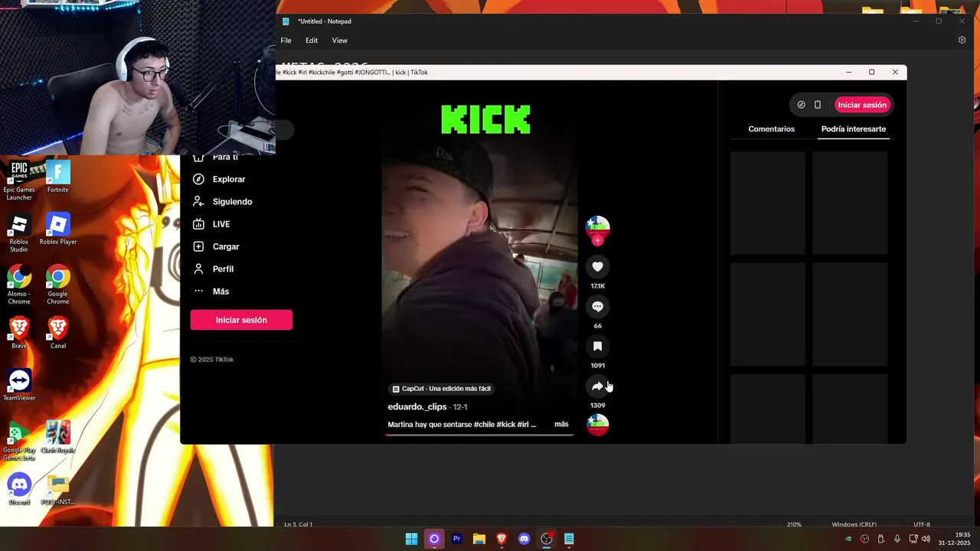This screenshot has width=980, height=551.
Task: Expand the caption with the 'más' link
Action: [x=561, y=424]
